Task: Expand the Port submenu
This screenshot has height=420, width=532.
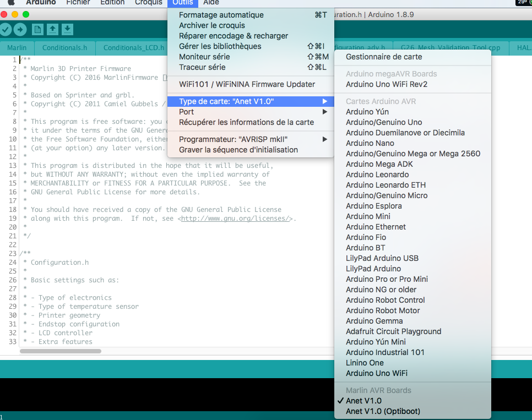Action: [x=251, y=112]
